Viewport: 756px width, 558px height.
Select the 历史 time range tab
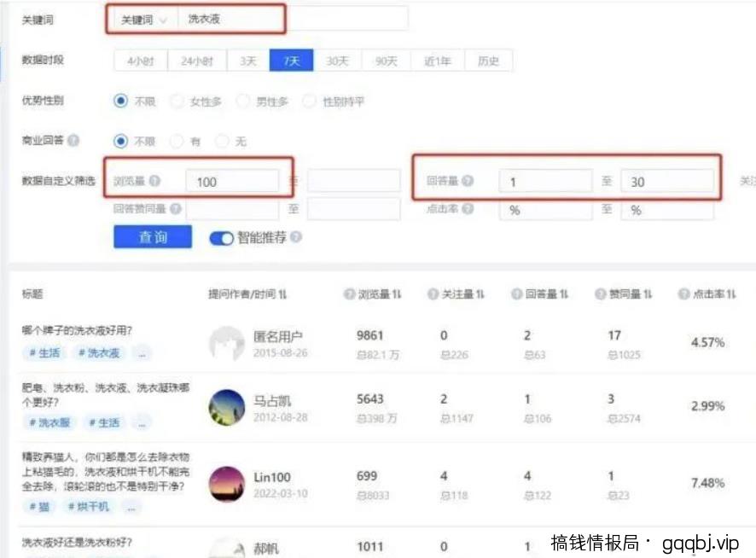pyautogui.click(x=488, y=61)
